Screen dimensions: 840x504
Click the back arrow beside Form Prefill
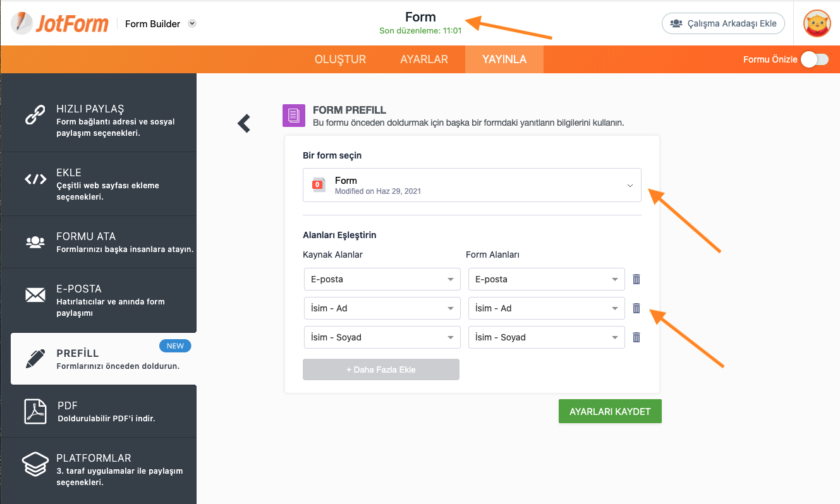coord(244,123)
